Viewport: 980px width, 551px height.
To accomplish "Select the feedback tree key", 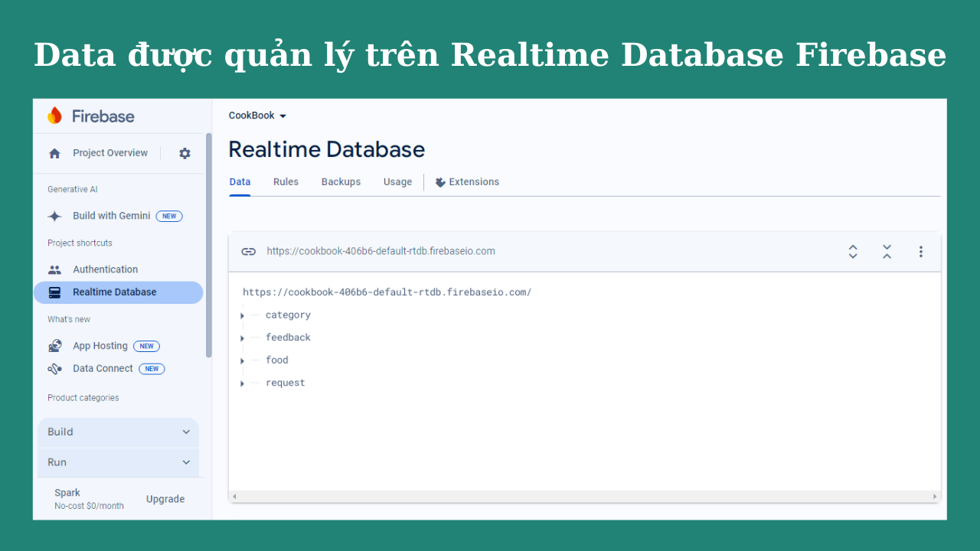I will pyautogui.click(x=288, y=337).
